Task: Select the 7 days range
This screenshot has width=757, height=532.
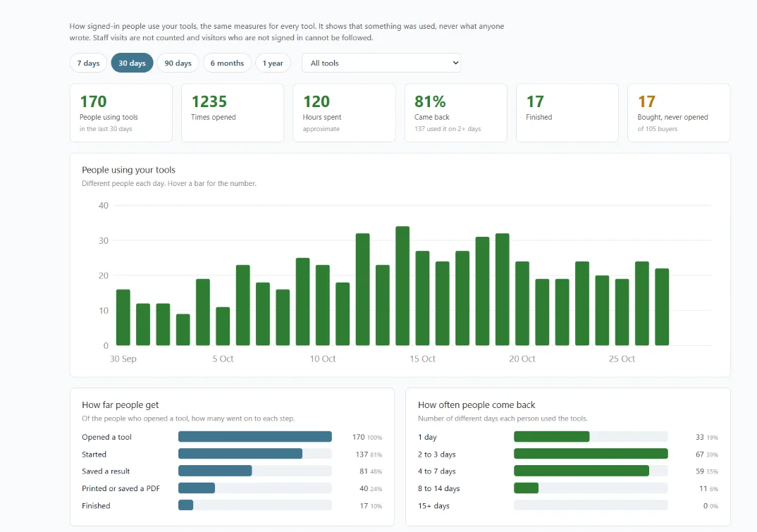Action: [88, 63]
